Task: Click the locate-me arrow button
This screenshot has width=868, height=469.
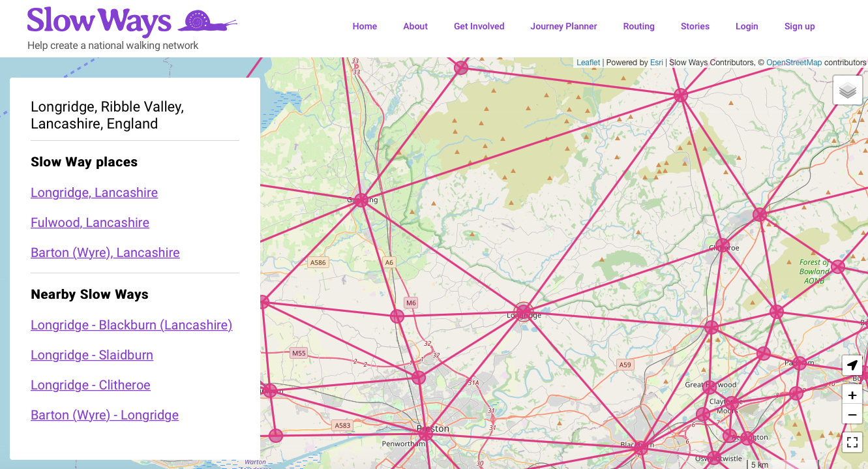Action: tap(852, 365)
